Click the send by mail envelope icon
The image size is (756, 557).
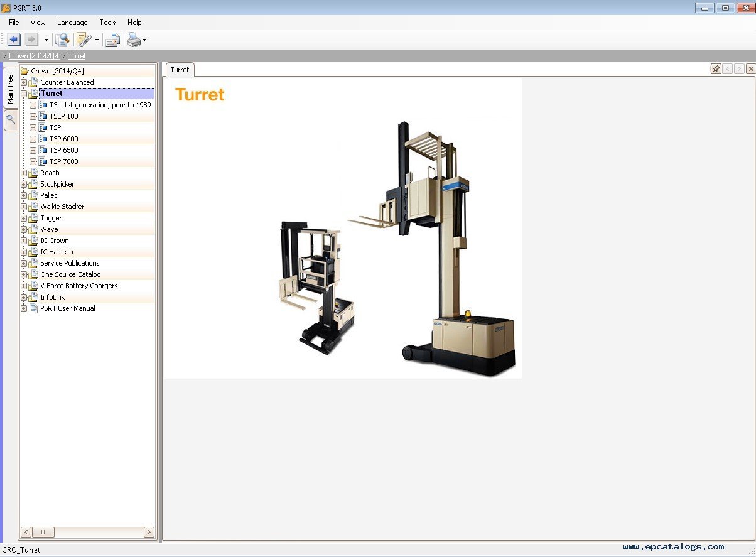click(112, 40)
